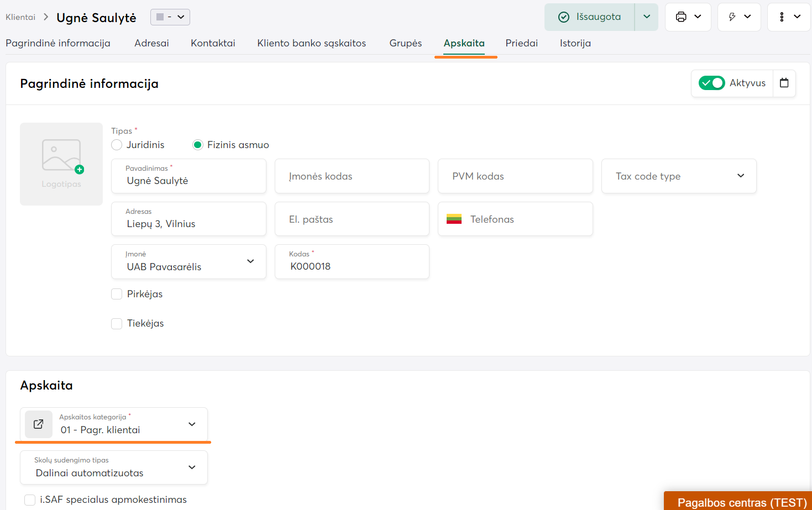This screenshot has height=510, width=812.
Task: Open the Kliento banko sąskaitos tab
Action: (311, 43)
